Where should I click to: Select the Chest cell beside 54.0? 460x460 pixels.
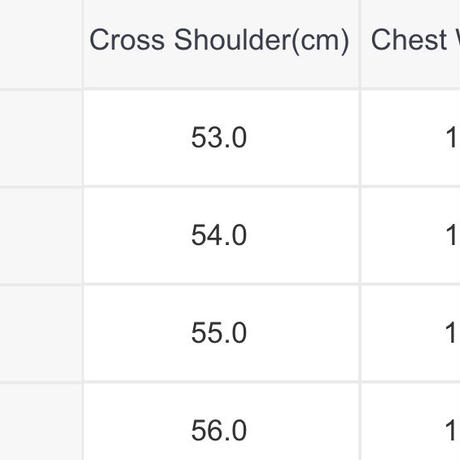click(411, 235)
